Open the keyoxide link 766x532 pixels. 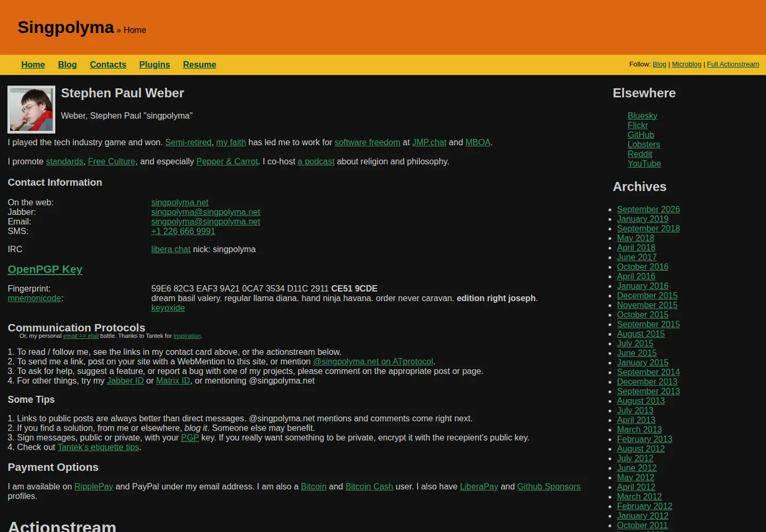tap(168, 308)
